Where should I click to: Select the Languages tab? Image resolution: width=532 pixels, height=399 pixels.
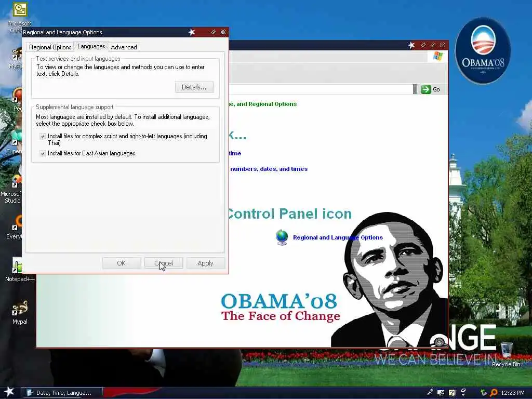pyautogui.click(x=91, y=46)
